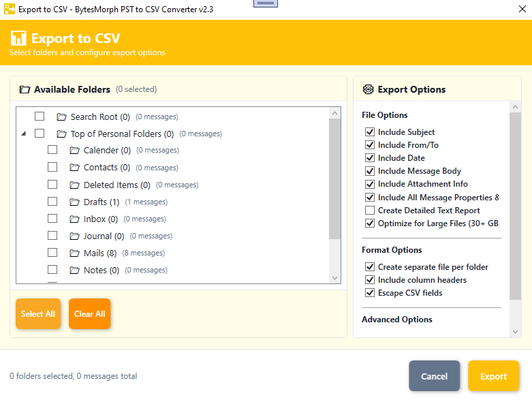Uncheck Include Subject option
This screenshot has width=532, height=402.
pyautogui.click(x=370, y=132)
